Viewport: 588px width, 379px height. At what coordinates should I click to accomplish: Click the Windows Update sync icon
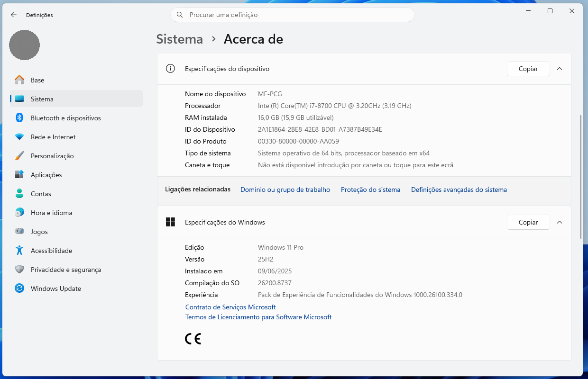(19, 289)
